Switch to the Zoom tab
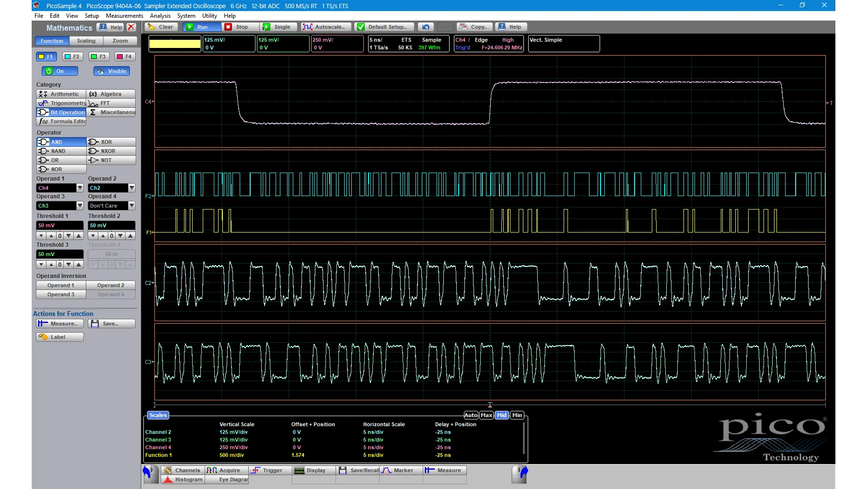 120,41
